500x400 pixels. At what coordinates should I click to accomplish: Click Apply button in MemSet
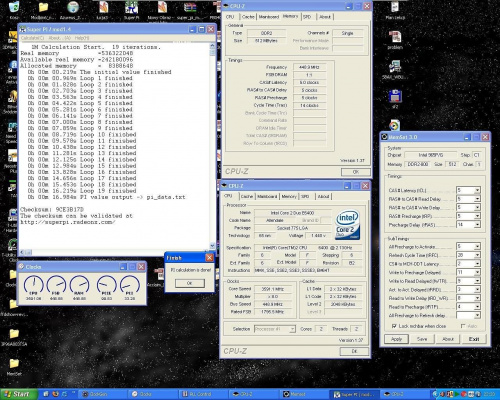(x=396, y=339)
